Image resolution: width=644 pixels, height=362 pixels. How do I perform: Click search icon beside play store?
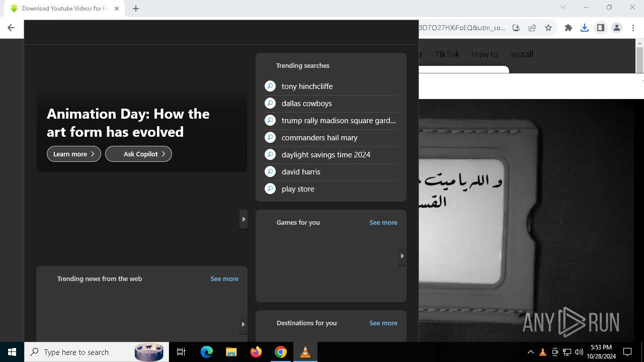270,189
